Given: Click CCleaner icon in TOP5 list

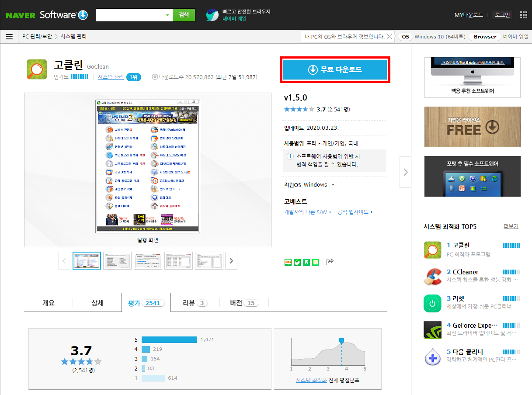Looking at the screenshot, I should click(x=433, y=277).
